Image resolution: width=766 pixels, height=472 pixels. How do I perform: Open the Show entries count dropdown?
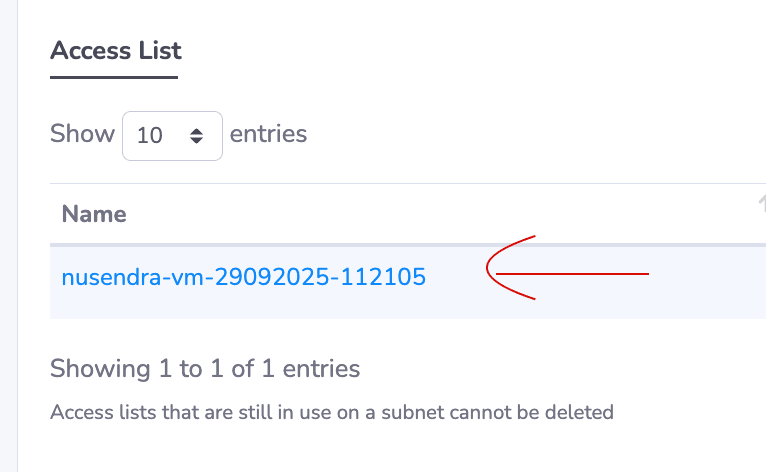(171, 135)
